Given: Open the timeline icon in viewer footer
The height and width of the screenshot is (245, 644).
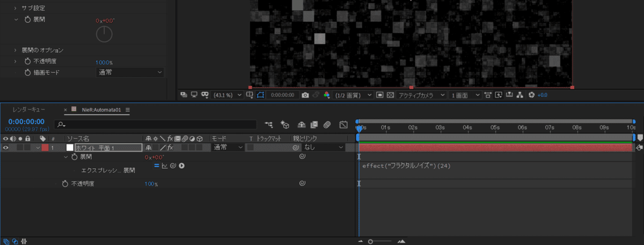Looking at the screenshot, I should click(509, 95).
